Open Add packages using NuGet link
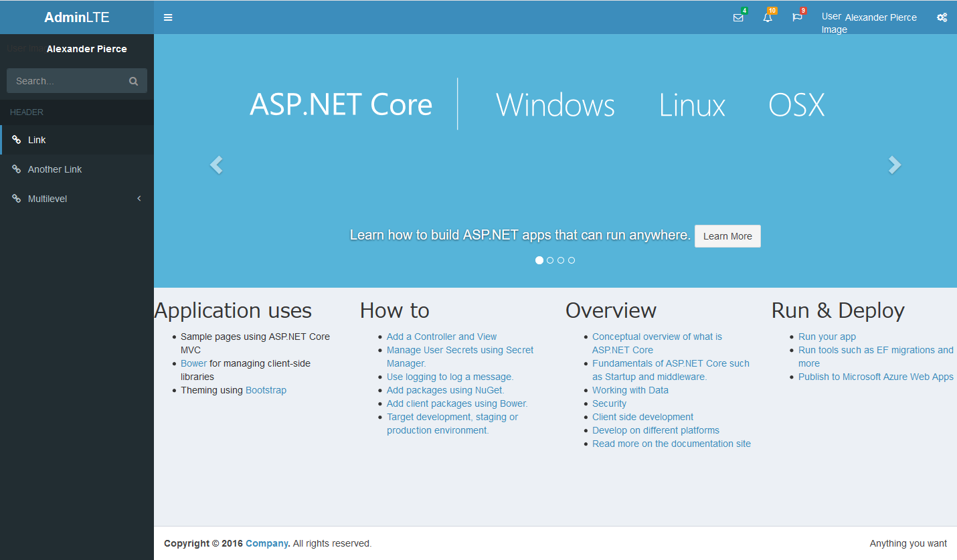Screen dimensions: 957x560 (446, 390)
